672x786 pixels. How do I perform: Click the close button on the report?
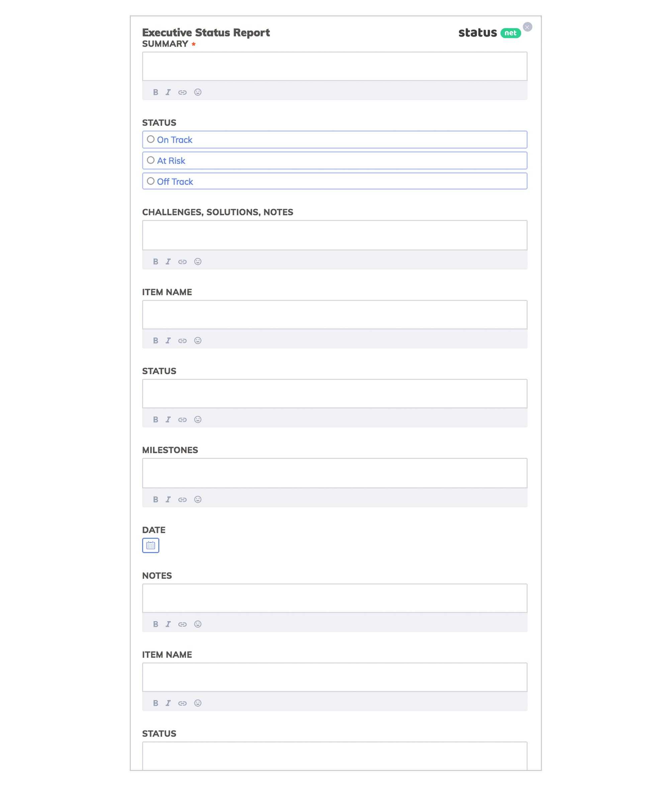click(527, 27)
